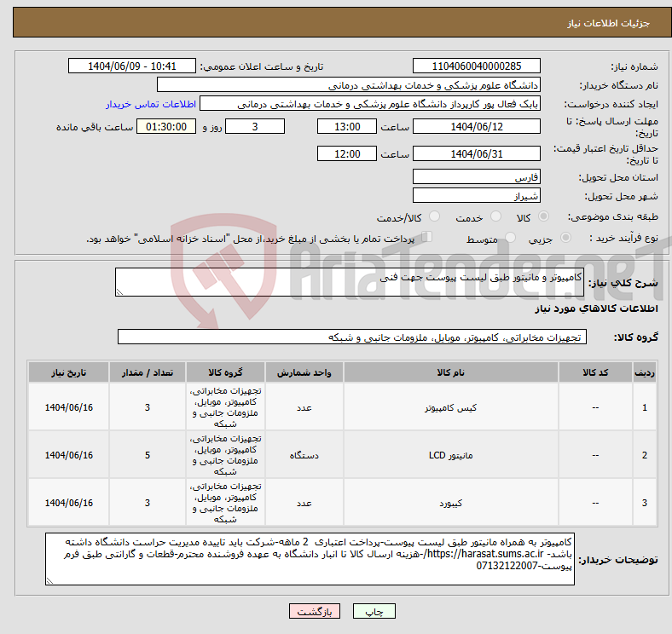Click the عدد unit cell in کیس کامپیوتر row

click(x=304, y=407)
